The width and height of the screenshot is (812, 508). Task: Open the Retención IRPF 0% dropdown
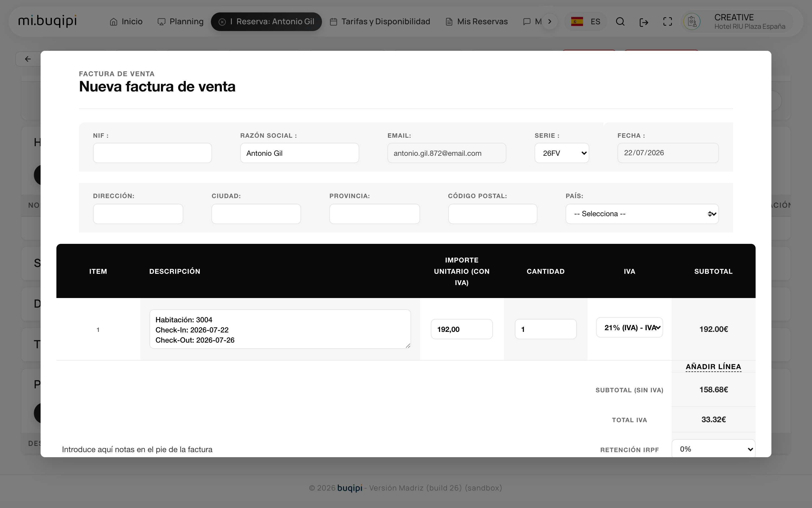[x=713, y=449]
